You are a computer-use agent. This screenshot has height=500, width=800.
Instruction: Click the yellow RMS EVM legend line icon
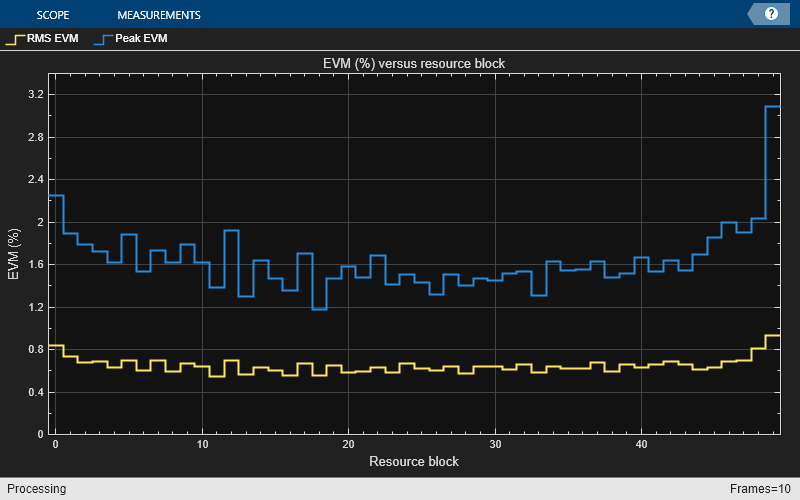(x=15, y=40)
